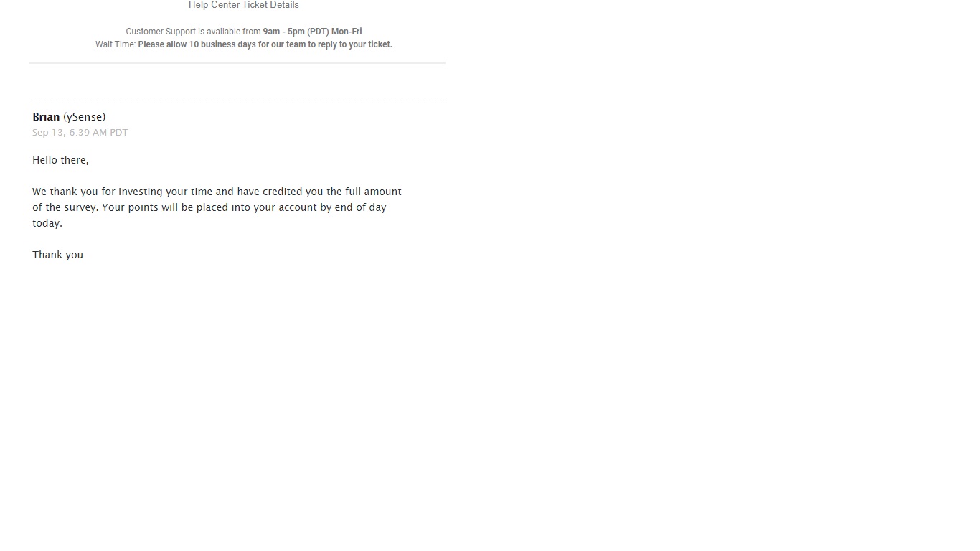
Task: Click the 9am - 5pm (PDT) Mon-Fri hours text
Action: (312, 32)
